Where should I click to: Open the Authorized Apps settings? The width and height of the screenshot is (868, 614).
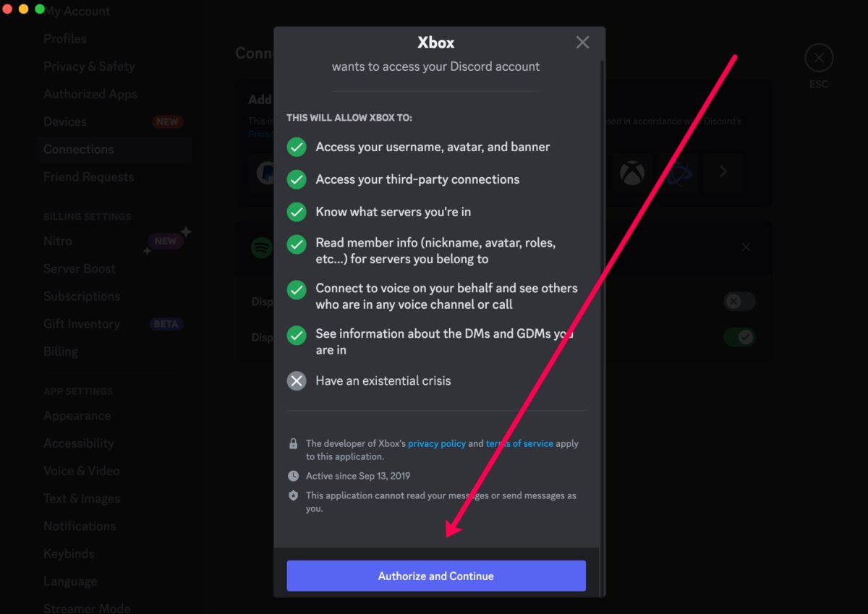90,94
